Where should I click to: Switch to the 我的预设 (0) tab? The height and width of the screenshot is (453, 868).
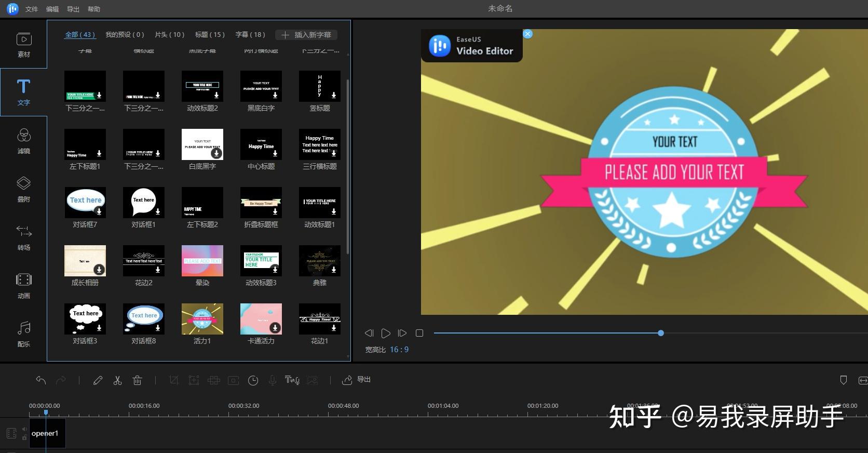click(x=125, y=35)
